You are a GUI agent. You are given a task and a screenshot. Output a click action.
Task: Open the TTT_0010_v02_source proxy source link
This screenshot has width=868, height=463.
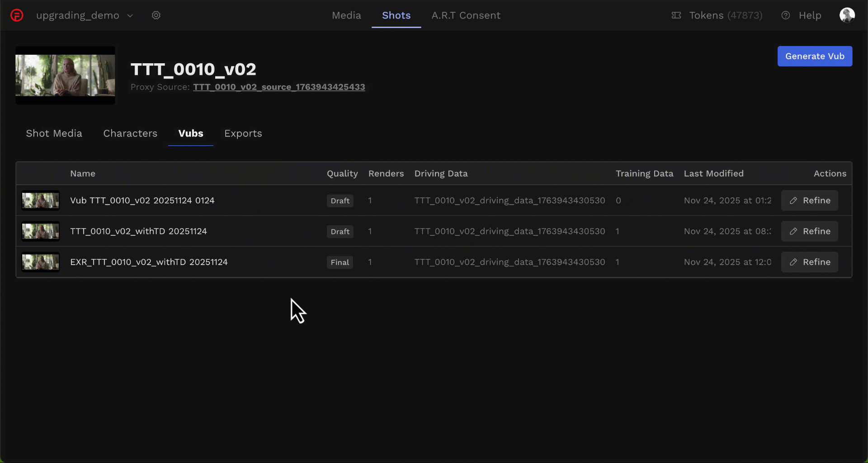[278, 87]
